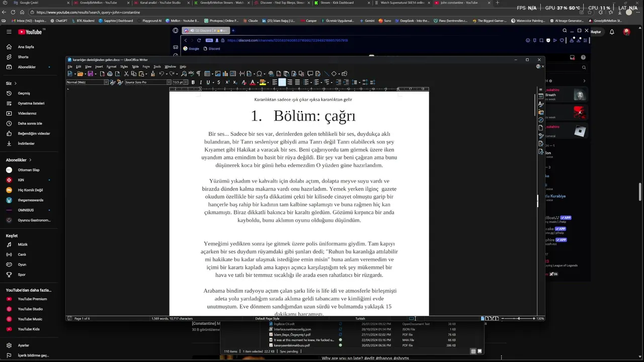644x362 pixels.
Task: Open the Paragraph Style Normal (Web) dropdown
Action: (x=106, y=82)
